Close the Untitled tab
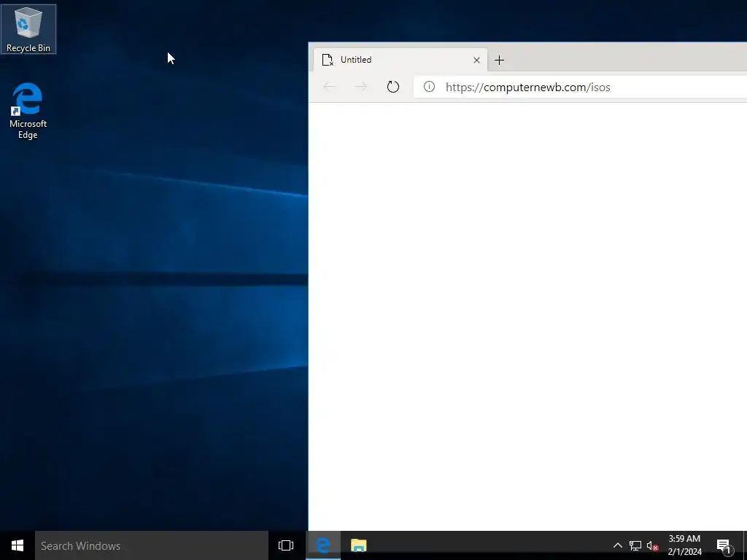Image resolution: width=747 pixels, height=560 pixels. (x=476, y=60)
